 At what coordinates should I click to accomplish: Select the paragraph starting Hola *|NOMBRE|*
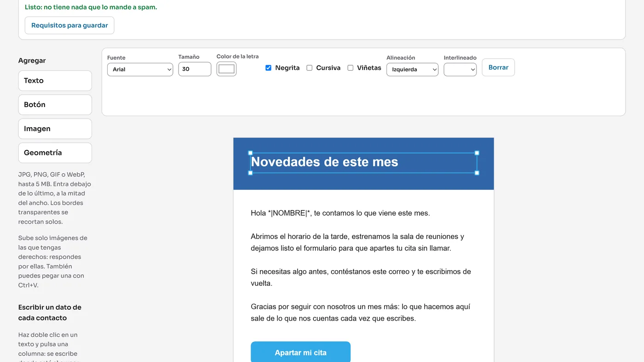coord(340,213)
